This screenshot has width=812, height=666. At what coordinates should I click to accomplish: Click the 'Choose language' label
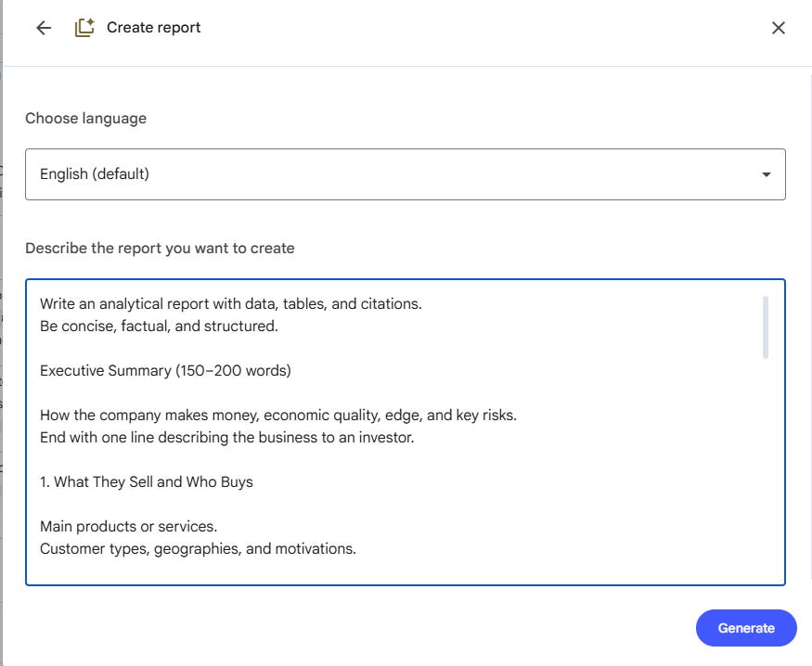click(86, 119)
